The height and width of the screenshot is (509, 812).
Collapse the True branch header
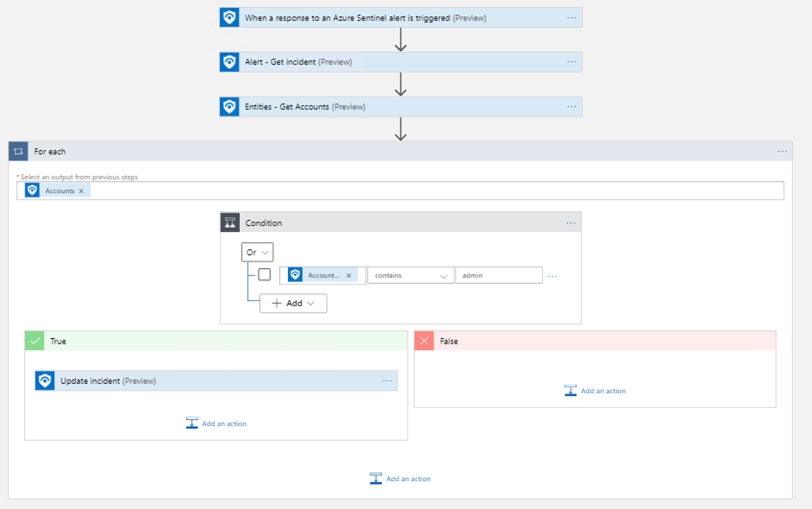tap(216, 341)
